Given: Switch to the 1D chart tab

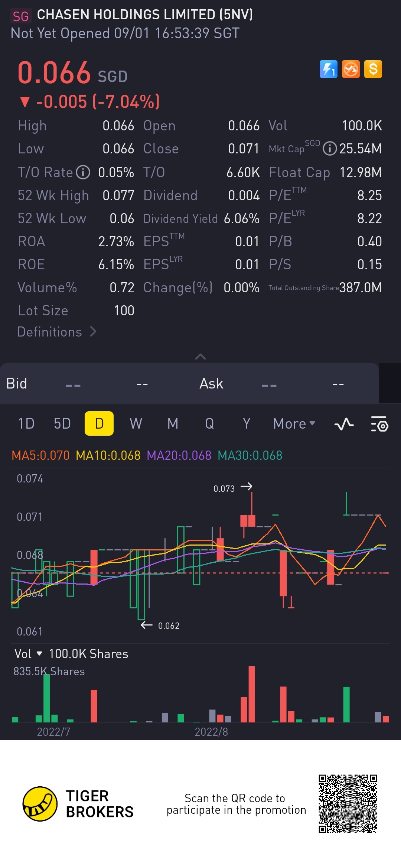Looking at the screenshot, I should [x=26, y=424].
